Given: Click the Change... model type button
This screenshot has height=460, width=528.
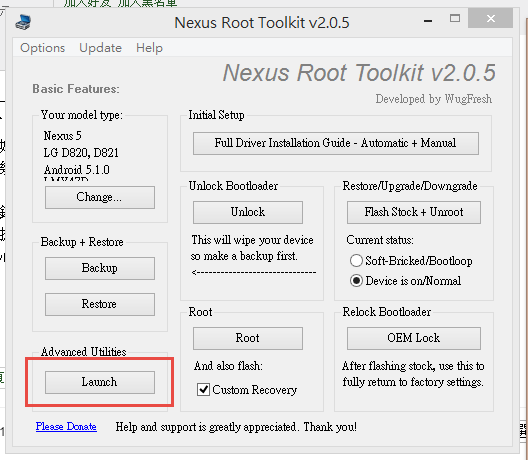Looking at the screenshot, I should [100, 197].
